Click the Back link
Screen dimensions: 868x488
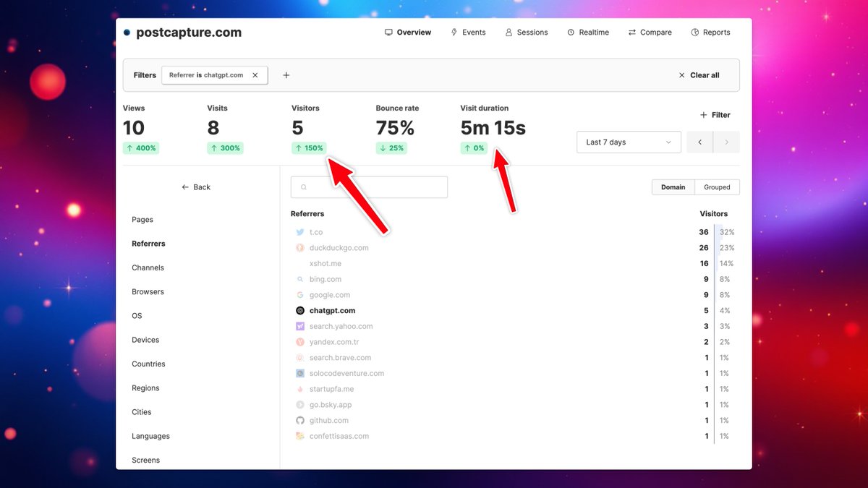pyautogui.click(x=196, y=187)
